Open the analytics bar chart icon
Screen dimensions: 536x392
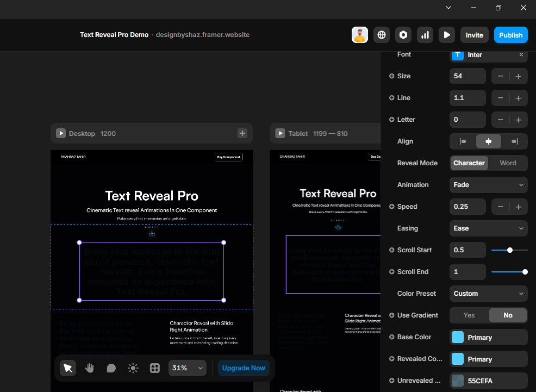[425, 35]
